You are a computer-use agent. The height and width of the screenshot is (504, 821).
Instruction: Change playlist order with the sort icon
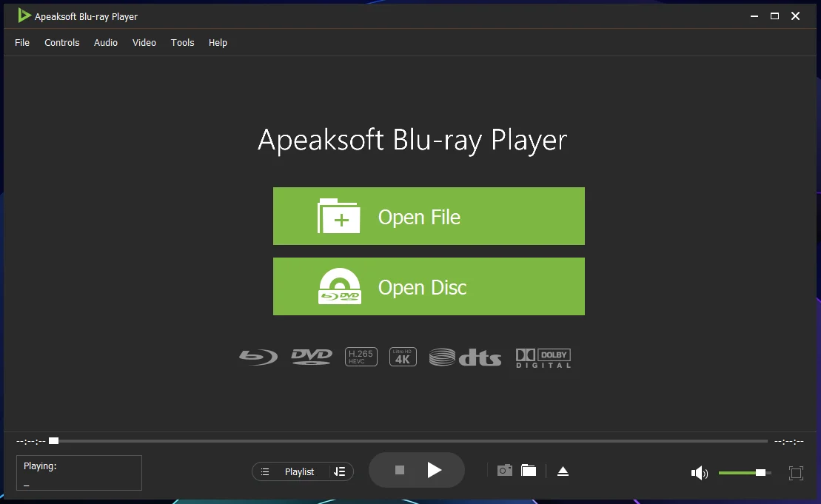339,471
